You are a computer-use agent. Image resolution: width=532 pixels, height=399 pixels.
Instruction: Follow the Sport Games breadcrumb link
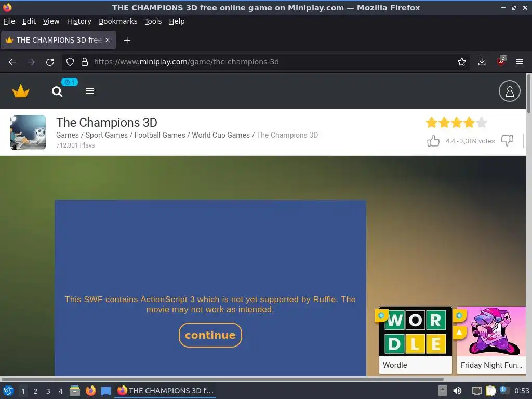107,135
